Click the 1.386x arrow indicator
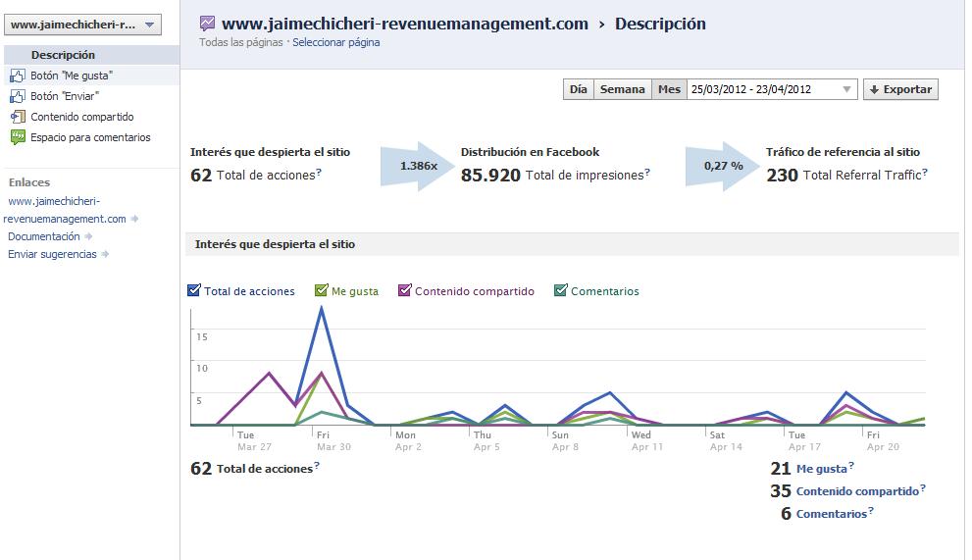This screenshot has height=560, width=972. click(x=418, y=166)
